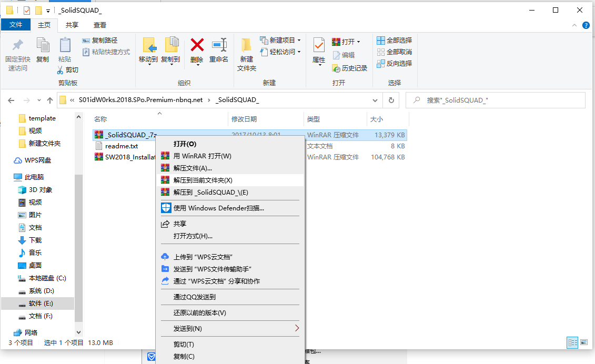
Task: Select Extract to _SolidSQUAD_\ entry
Action: [x=230, y=193]
